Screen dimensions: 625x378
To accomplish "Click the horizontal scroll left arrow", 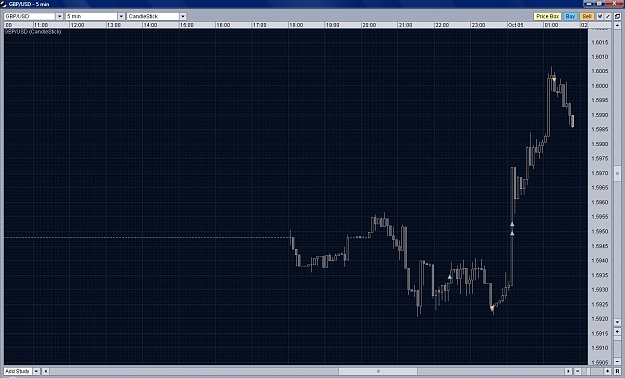I will click(x=45, y=371).
